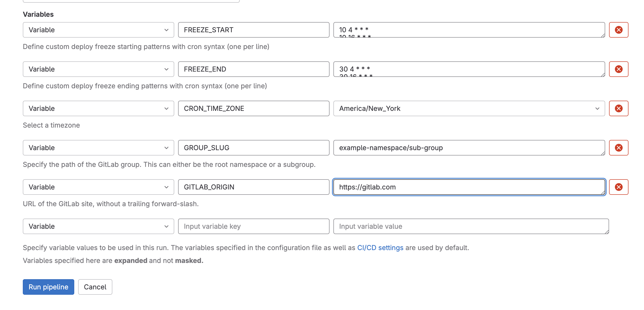Image resolution: width=644 pixels, height=310 pixels.
Task: Remove the FREEZE_END variable row
Action: pyautogui.click(x=619, y=69)
